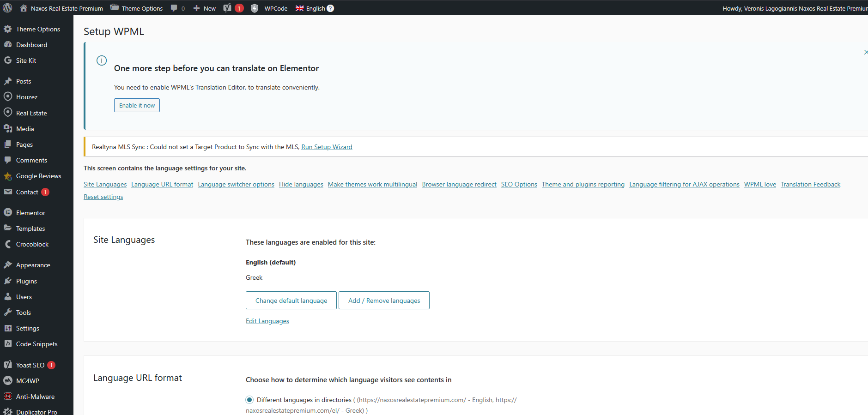The width and height of the screenshot is (868, 415).
Task: Click the New item in admin bar
Action: pos(205,8)
